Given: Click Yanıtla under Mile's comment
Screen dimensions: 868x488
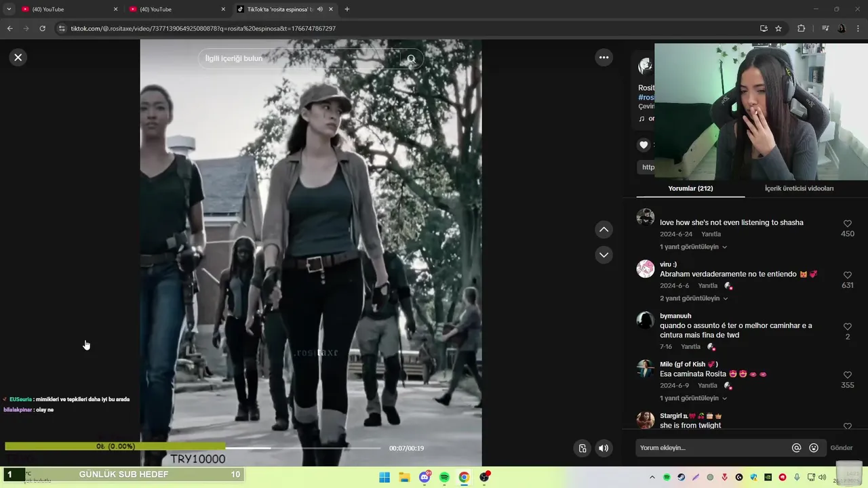Looking at the screenshot, I should coord(707,386).
